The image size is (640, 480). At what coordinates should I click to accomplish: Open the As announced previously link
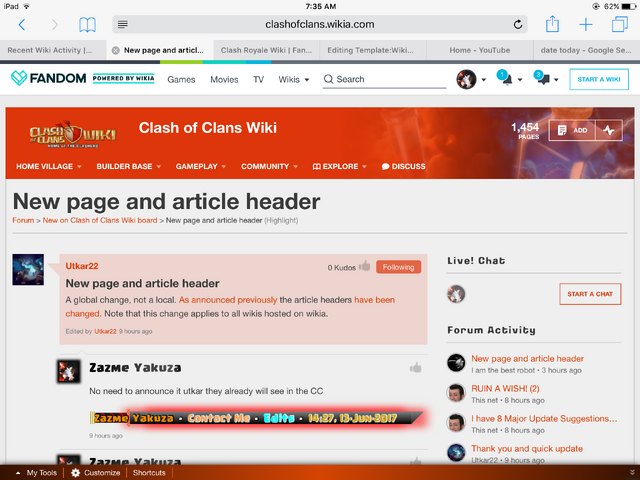pos(228,300)
